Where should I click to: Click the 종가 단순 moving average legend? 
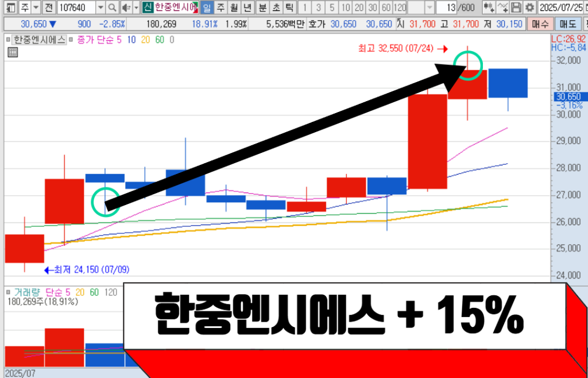[x=95, y=40]
